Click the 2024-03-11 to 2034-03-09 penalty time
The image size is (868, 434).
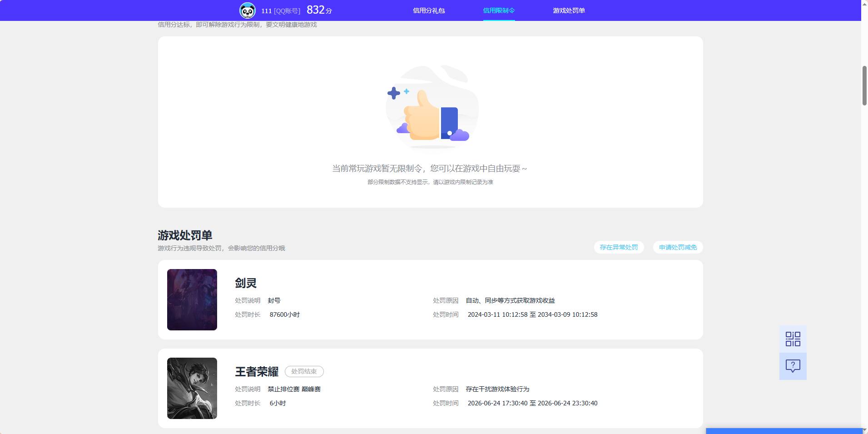click(533, 314)
